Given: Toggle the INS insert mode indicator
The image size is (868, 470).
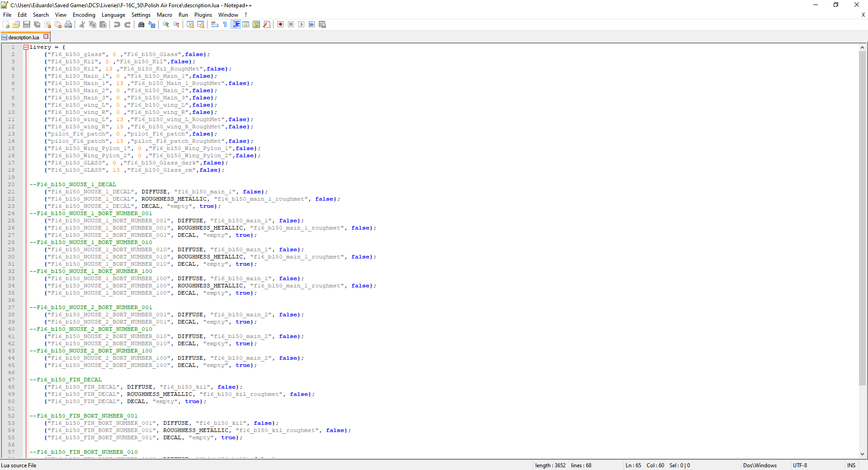Looking at the screenshot, I should 851,465.
